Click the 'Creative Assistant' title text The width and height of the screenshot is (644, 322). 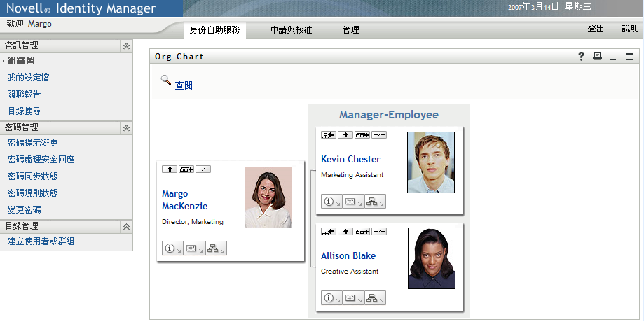point(350,272)
